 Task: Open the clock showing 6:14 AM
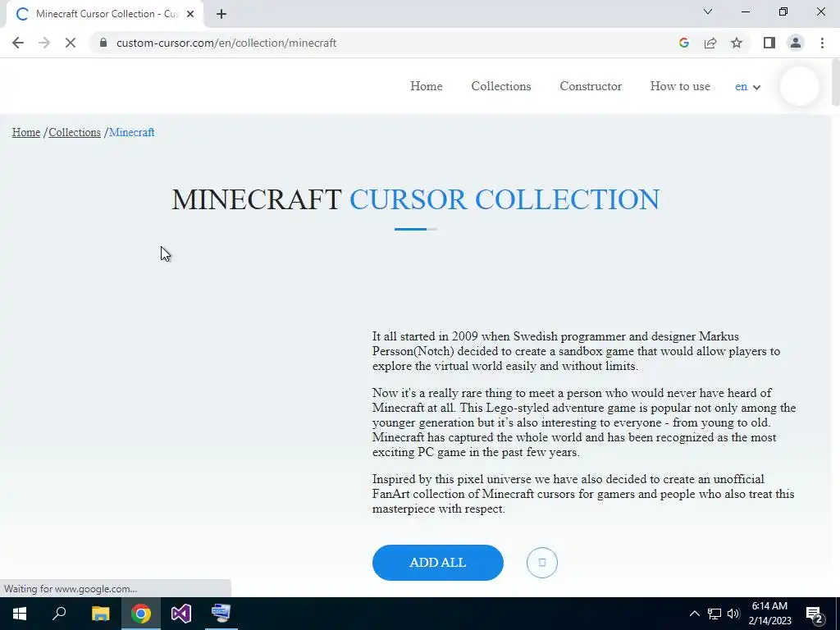click(x=769, y=614)
